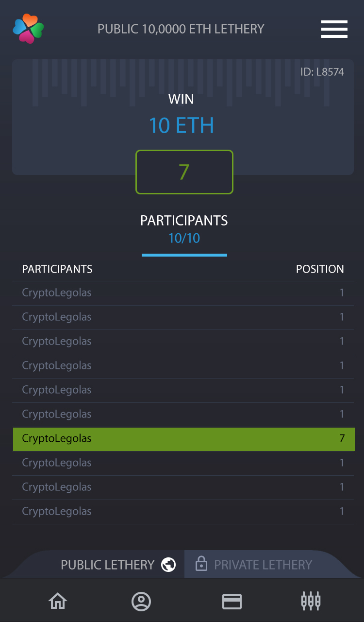
Task: Click the padlock icon beside Private Lethery
Action: click(201, 564)
